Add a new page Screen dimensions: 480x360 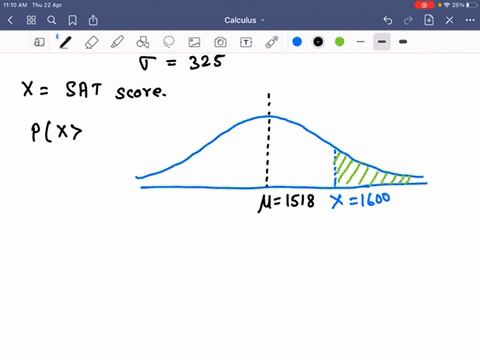pos(429,20)
